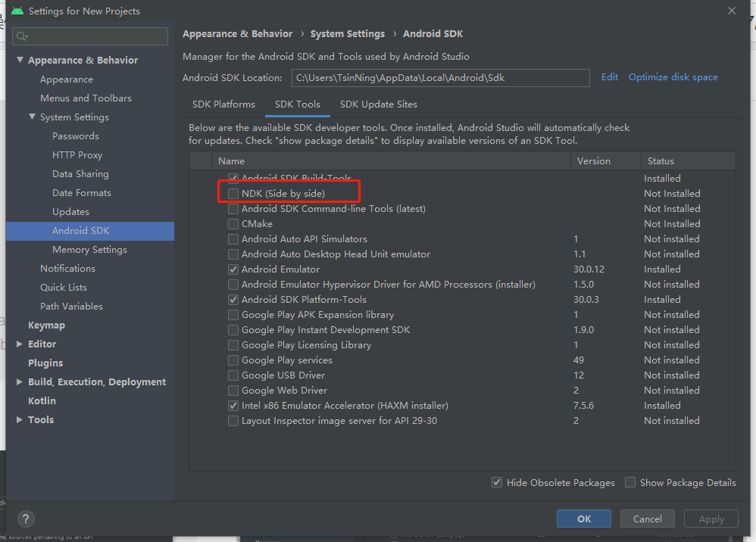This screenshot has width=756, height=542.
Task: Open Kotlin settings
Action: click(42, 401)
